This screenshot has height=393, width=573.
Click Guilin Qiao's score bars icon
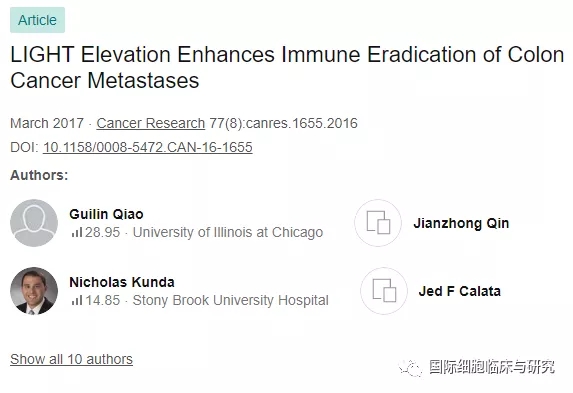(77, 232)
